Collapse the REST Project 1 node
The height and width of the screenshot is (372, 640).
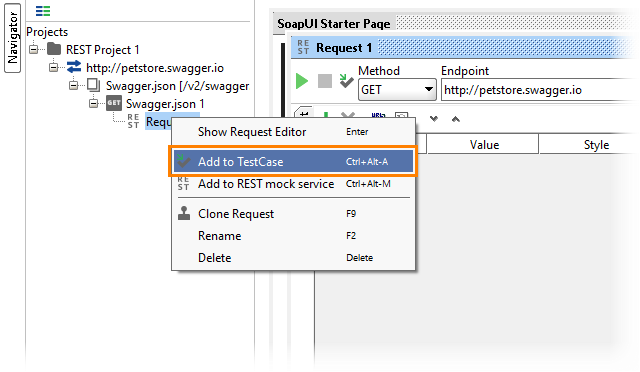[x=34, y=49]
